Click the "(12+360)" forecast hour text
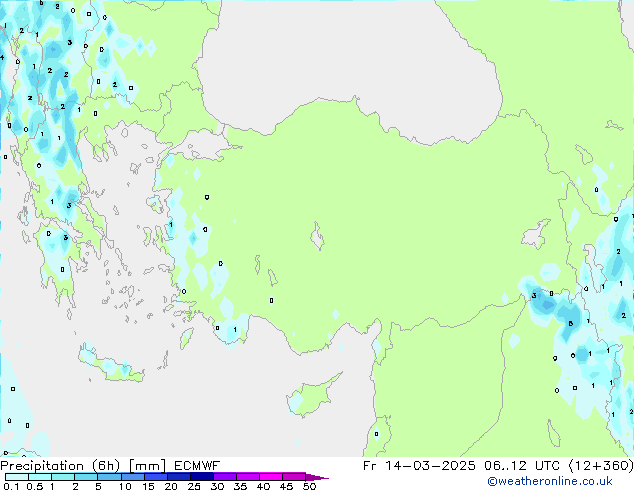Viewport: 634px width, 490px height. [601, 466]
